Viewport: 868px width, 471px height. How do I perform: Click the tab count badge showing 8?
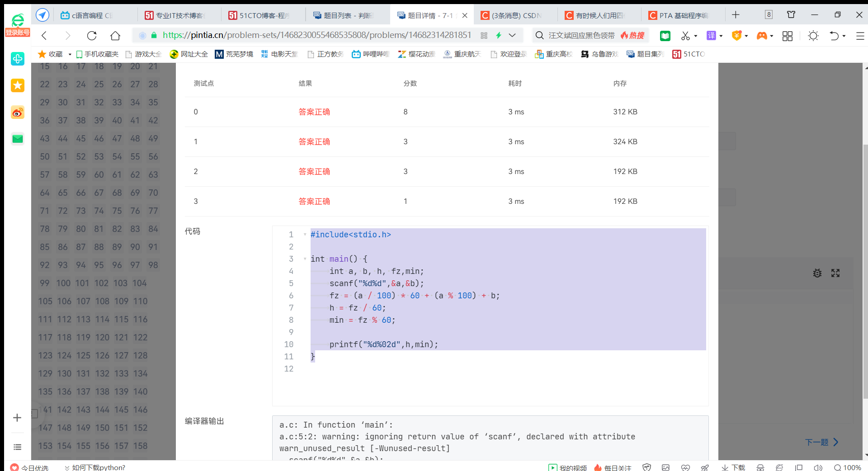pos(769,15)
